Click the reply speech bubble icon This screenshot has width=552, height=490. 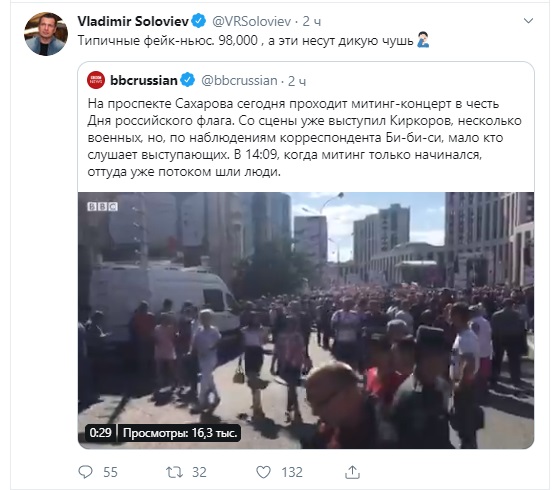pos(85,472)
